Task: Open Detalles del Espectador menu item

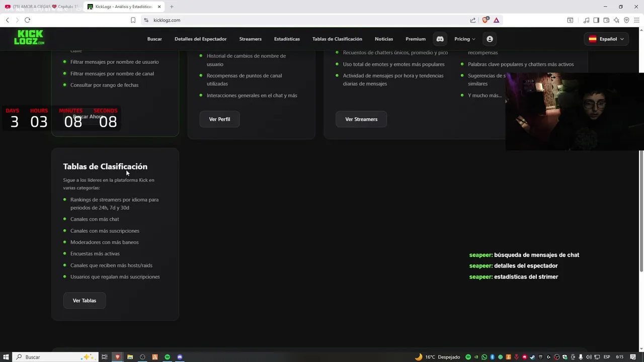Action: pyautogui.click(x=200, y=39)
